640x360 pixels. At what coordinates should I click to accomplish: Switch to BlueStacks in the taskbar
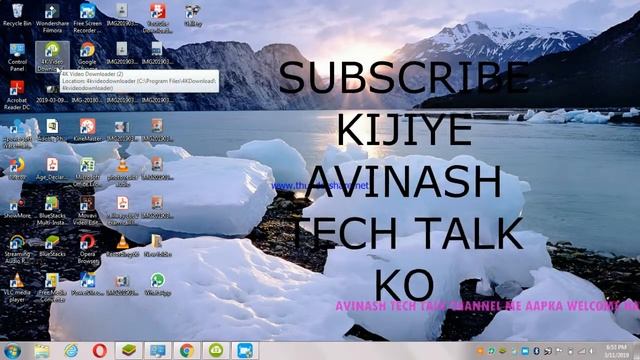point(129,351)
